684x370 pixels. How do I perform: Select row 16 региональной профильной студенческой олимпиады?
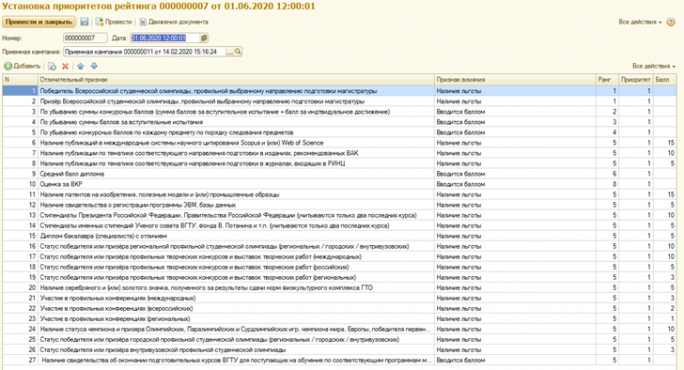pyautogui.click(x=339, y=247)
